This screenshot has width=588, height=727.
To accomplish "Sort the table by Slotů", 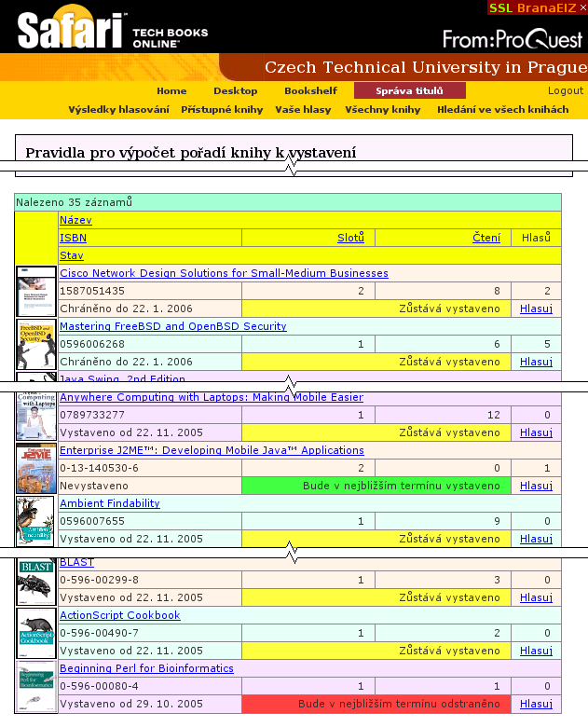I will [350, 238].
